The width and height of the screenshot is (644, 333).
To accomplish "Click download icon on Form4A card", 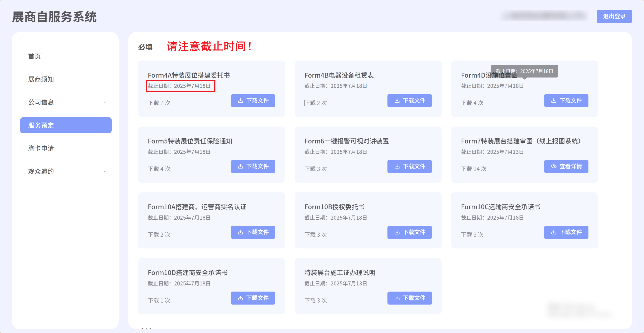I will tap(240, 101).
